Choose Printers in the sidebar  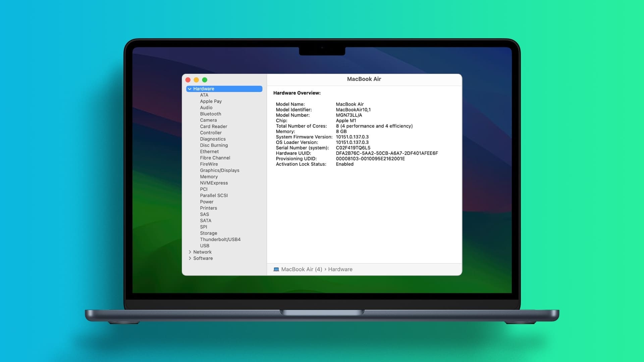pyautogui.click(x=208, y=208)
